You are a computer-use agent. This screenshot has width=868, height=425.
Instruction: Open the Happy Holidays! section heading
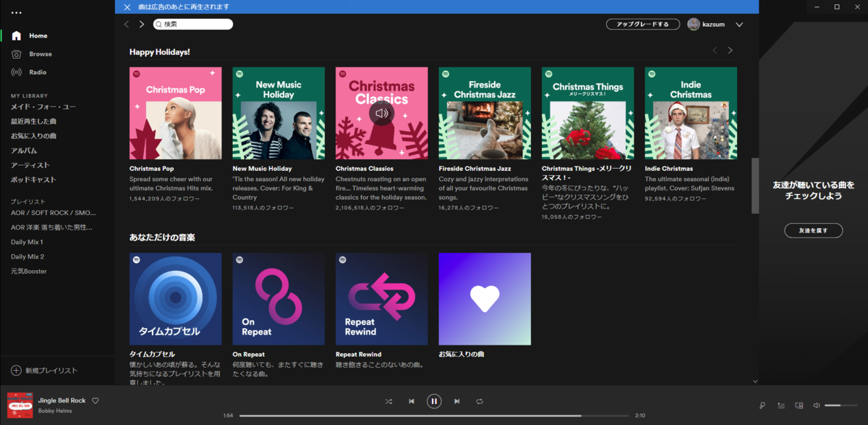[x=160, y=52]
